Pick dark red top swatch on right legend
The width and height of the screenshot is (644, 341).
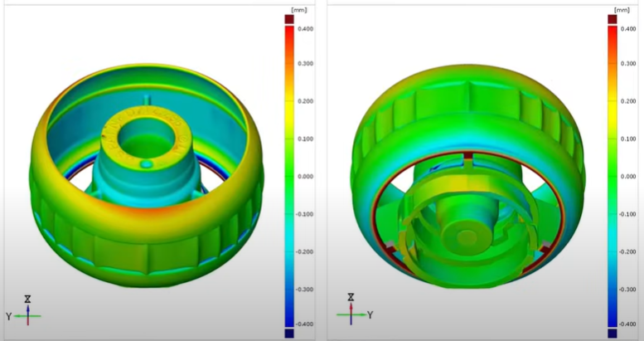pos(613,18)
